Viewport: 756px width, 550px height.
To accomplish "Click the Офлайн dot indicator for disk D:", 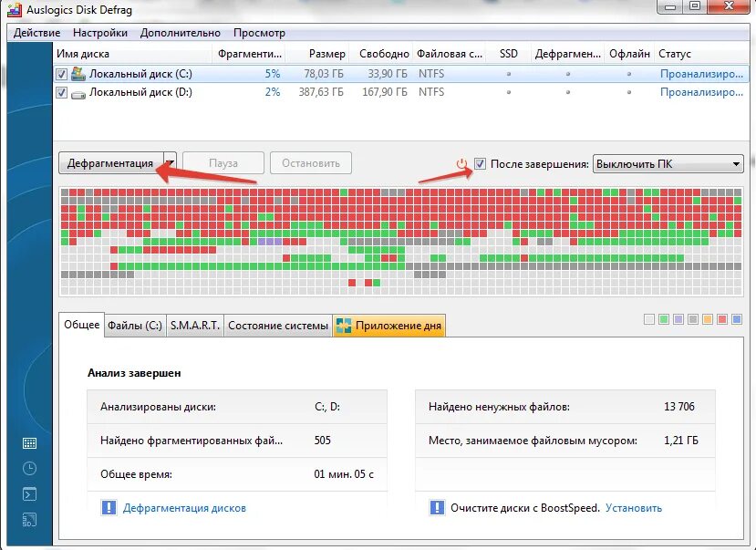I will [x=628, y=92].
